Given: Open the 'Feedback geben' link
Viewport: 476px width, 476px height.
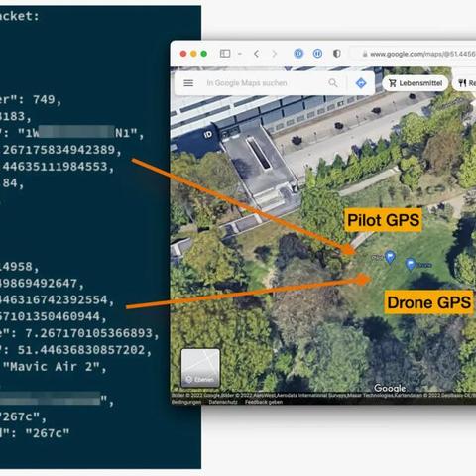Looking at the screenshot, I should coord(264,402).
